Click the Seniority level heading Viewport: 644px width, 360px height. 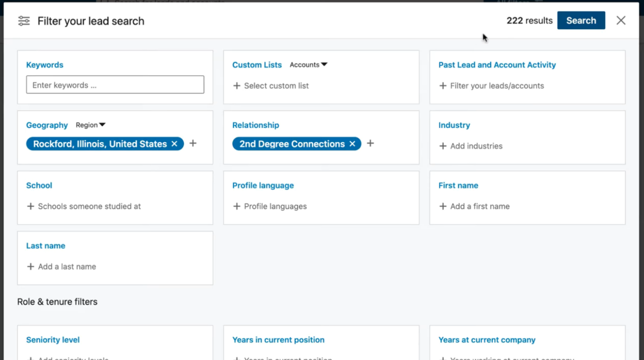coord(53,340)
